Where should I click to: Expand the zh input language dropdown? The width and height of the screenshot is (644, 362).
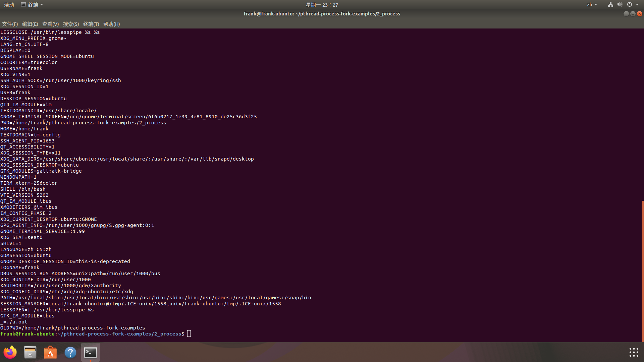coord(592,5)
